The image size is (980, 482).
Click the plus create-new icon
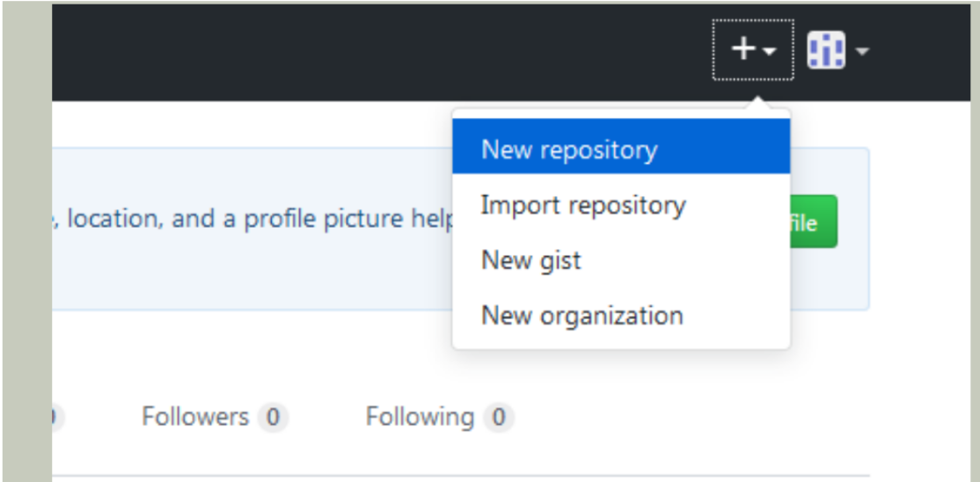743,50
